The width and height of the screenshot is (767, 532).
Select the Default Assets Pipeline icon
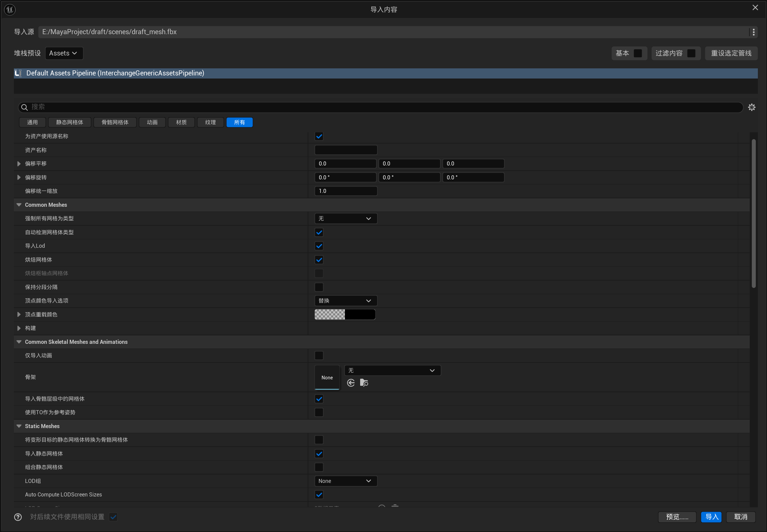click(18, 73)
